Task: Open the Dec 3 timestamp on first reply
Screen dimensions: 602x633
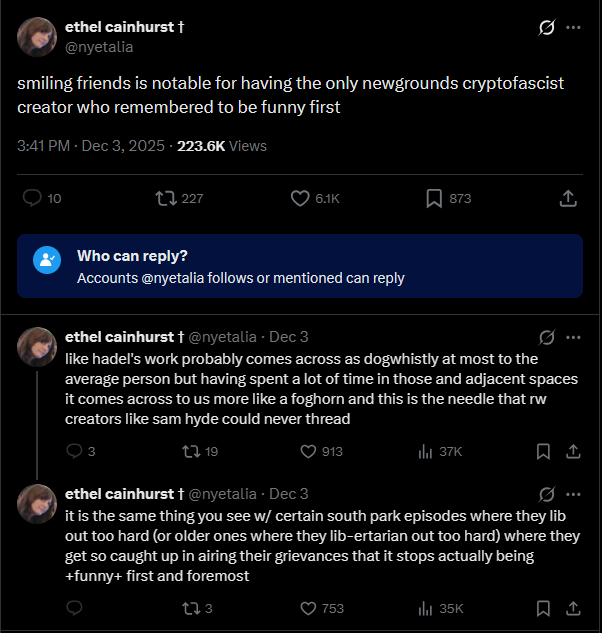Action: click(x=289, y=337)
